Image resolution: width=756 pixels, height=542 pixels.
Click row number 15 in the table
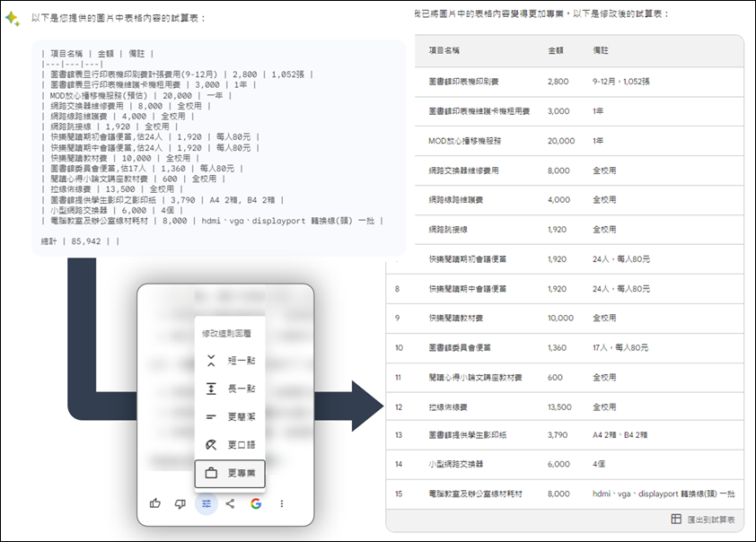tap(399, 494)
